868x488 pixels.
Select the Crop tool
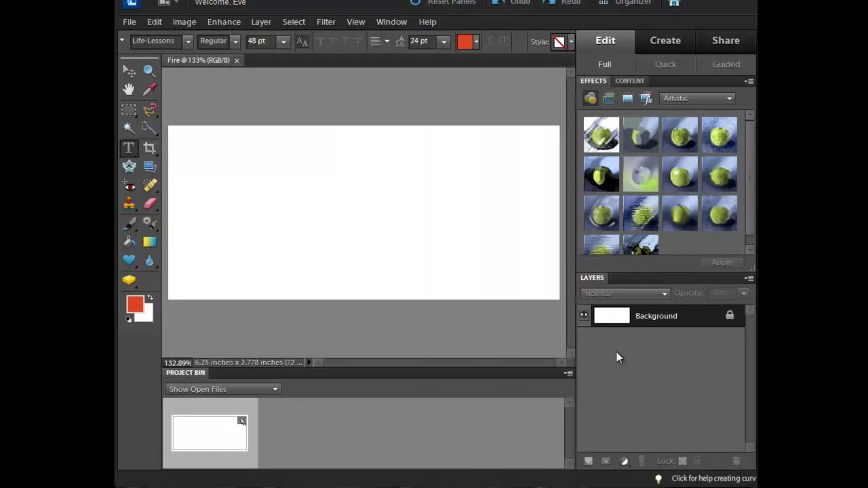click(149, 148)
